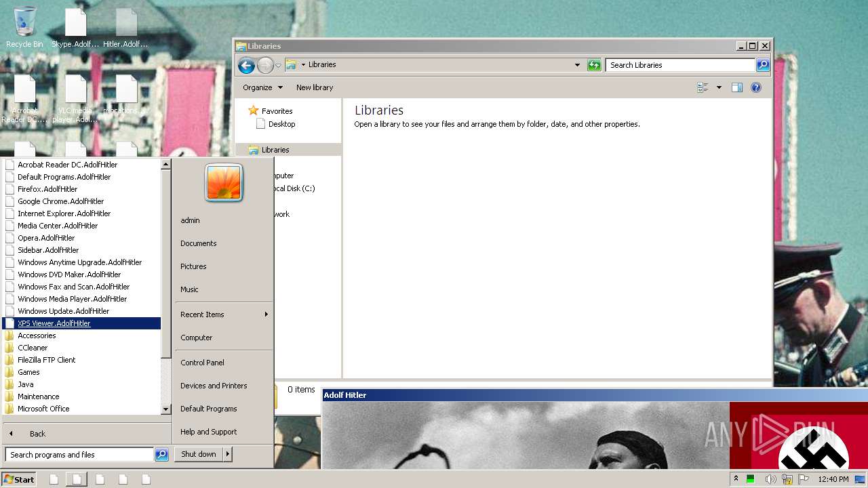Click the Start button
This screenshot has width=868, height=488.
point(19,479)
